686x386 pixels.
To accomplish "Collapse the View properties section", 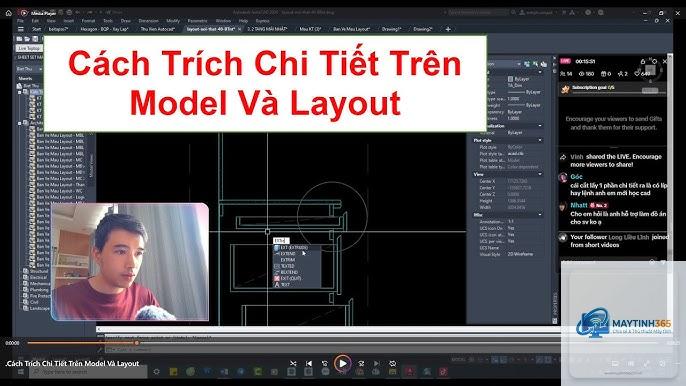I will [540, 174].
